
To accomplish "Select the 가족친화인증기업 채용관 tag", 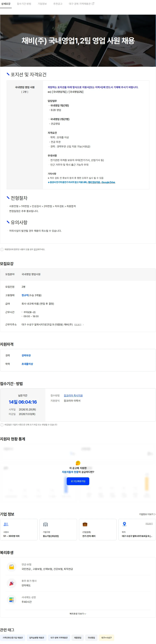I will tap(13, 638).
